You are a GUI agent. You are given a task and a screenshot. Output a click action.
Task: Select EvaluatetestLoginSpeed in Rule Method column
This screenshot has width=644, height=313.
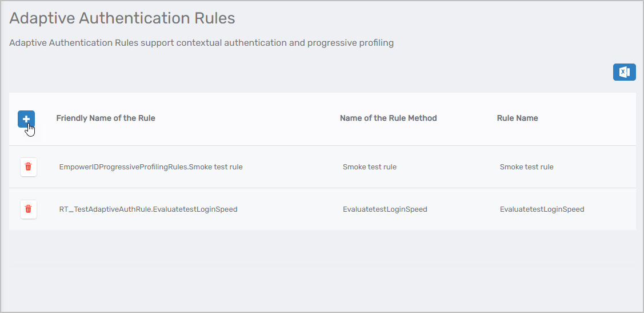385,209
